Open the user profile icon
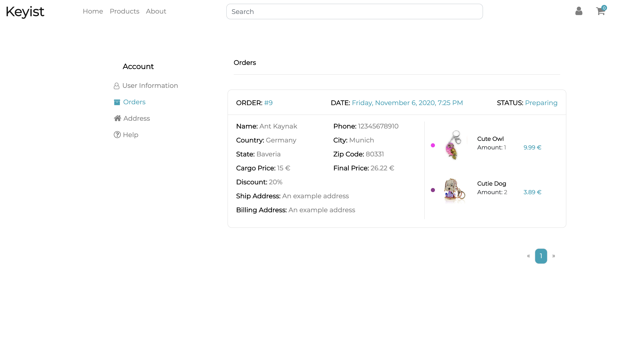 point(578,11)
